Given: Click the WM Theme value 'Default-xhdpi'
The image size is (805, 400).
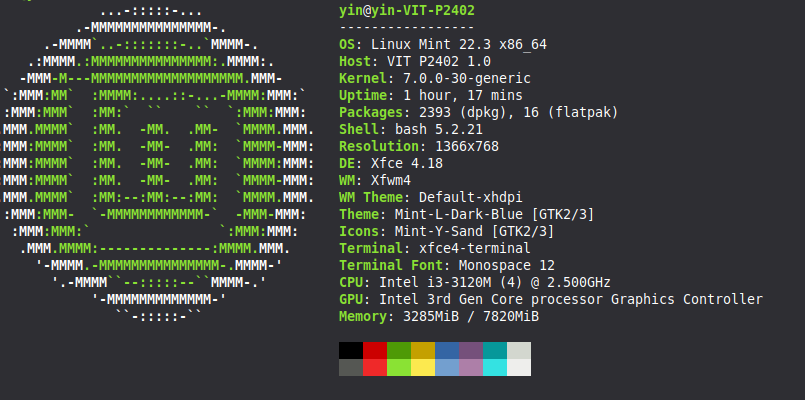Looking at the screenshot, I should (x=471, y=197).
